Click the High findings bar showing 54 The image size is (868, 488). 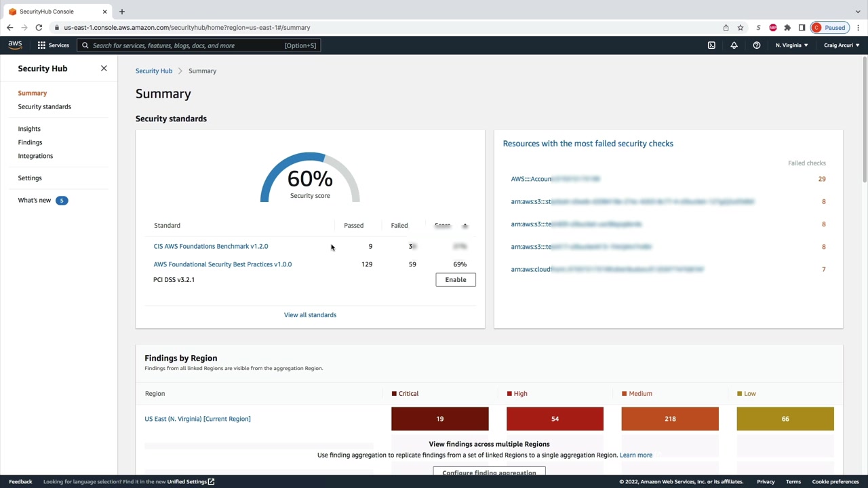555,419
